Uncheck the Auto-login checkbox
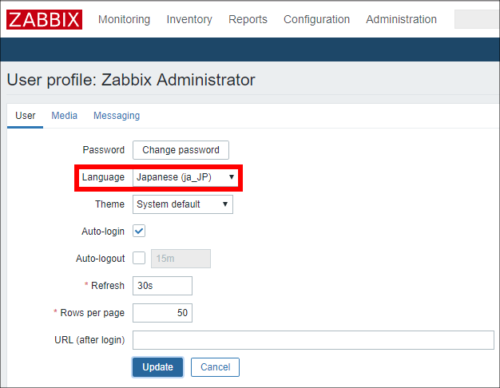This screenshot has width=500, height=388. point(139,231)
